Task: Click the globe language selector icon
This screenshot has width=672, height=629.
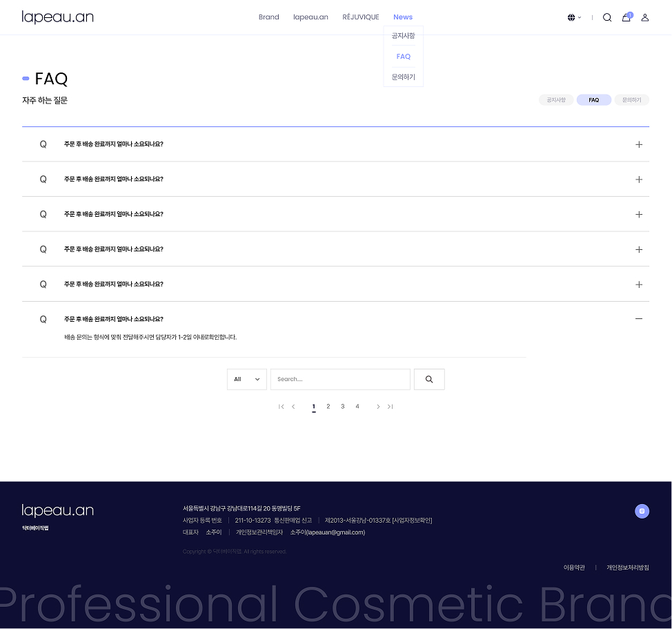Action: point(571,17)
